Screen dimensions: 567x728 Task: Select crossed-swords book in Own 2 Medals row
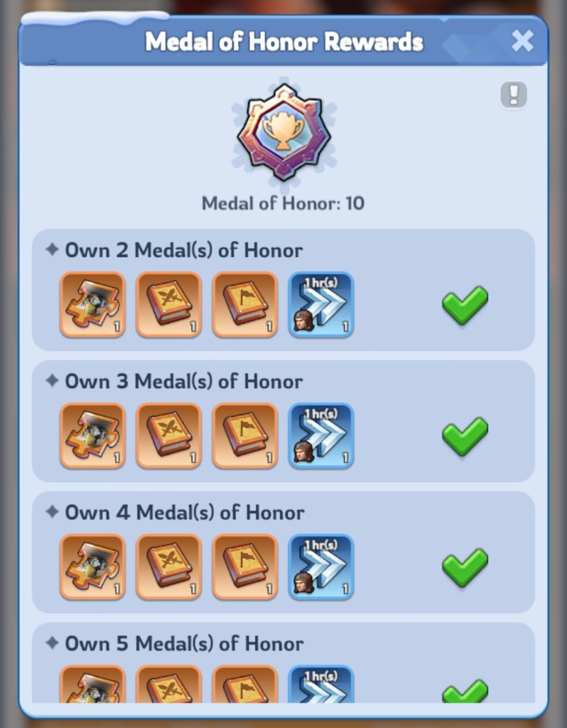tap(168, 304)
